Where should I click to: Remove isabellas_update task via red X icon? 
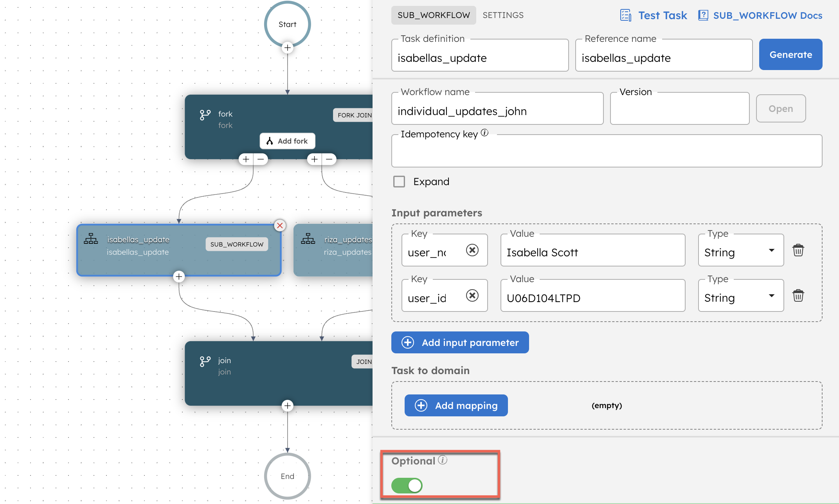280,225
